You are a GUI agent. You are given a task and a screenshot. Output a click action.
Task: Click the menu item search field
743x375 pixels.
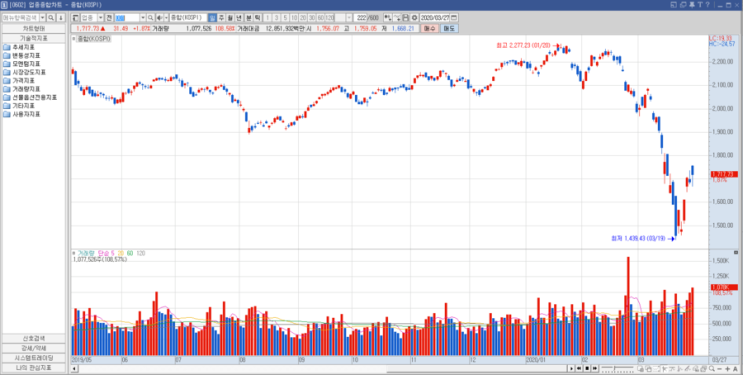click(20, 18)
